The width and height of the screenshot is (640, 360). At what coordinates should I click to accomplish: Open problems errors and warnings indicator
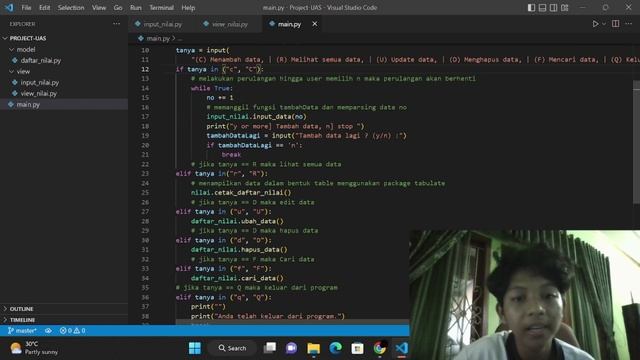pyautogui.click(x=72, y=331)
